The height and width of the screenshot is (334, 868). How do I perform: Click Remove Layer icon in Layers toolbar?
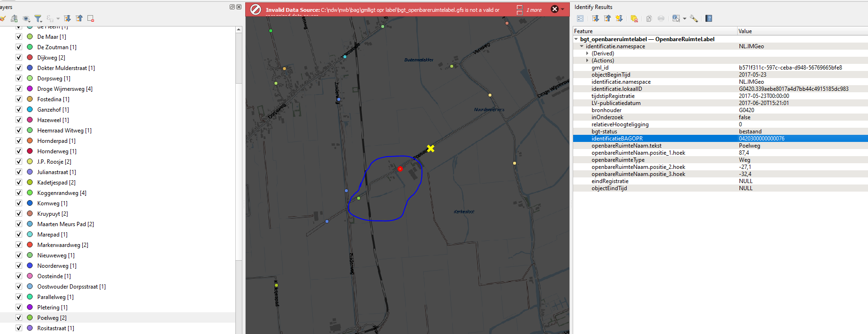(x=91, y=18)
